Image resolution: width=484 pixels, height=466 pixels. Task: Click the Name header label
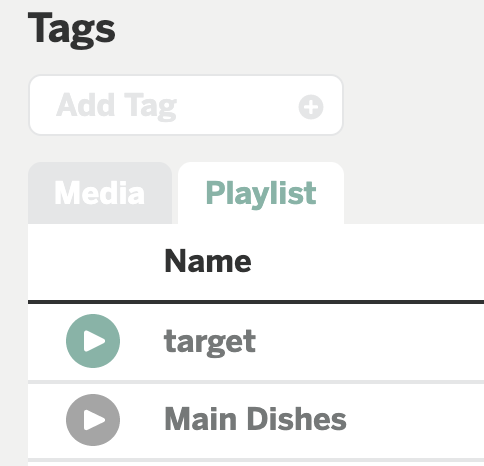[208, 261]
